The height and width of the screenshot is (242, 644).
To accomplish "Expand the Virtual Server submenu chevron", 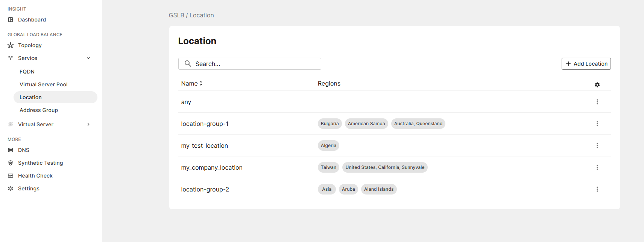I will click(88, 124).
